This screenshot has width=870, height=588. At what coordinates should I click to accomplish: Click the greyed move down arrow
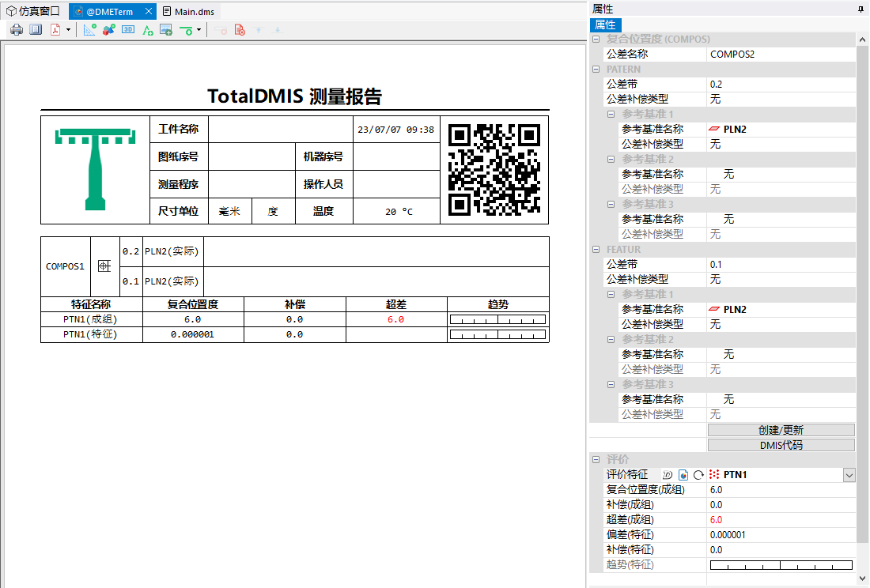(278, 30)
